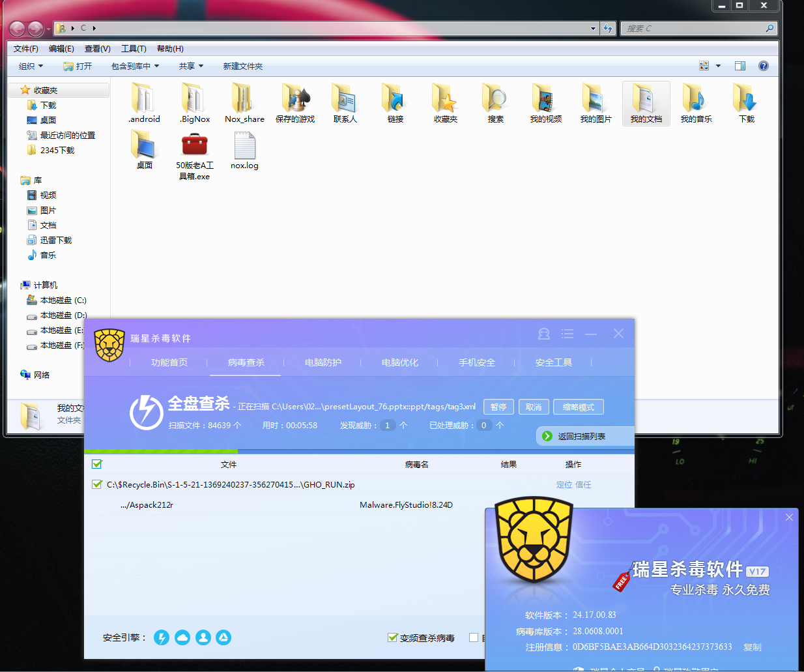Toggle the Explorer preview pane icon

pos(740,66)
